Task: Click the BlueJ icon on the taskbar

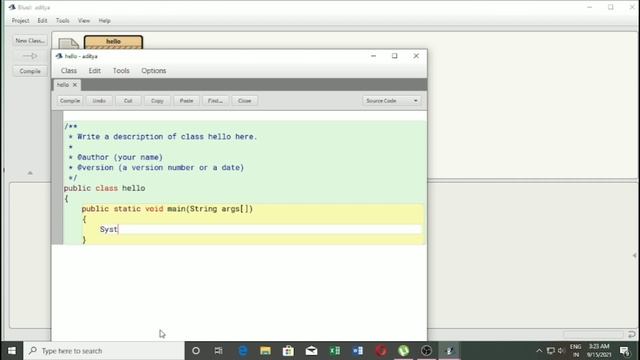Action: click(449, 351)
